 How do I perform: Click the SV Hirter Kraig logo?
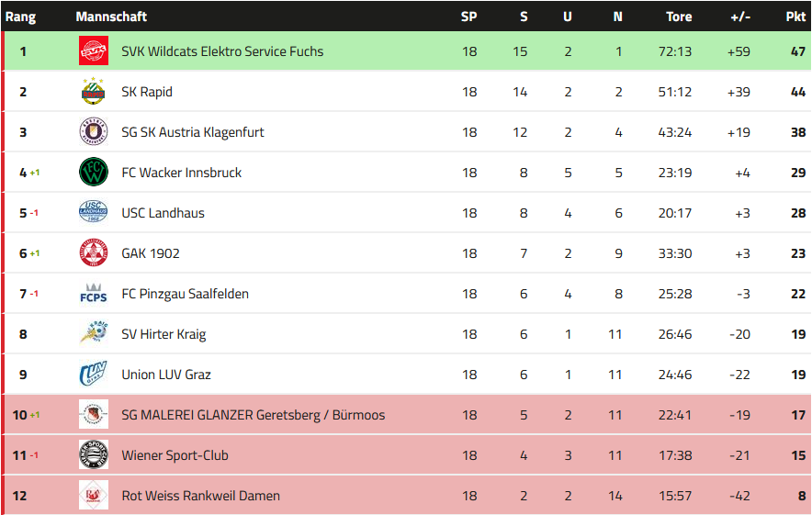pyautogui.click(x=93, y=334)
